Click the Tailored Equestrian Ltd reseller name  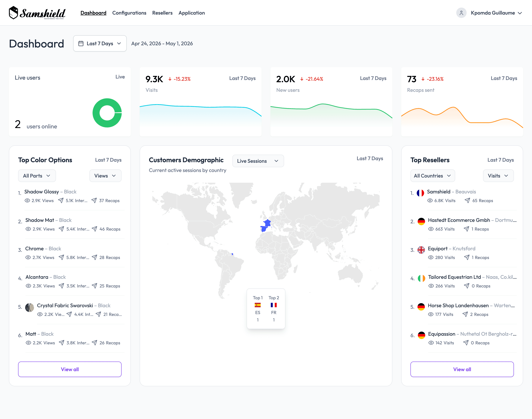454,277
